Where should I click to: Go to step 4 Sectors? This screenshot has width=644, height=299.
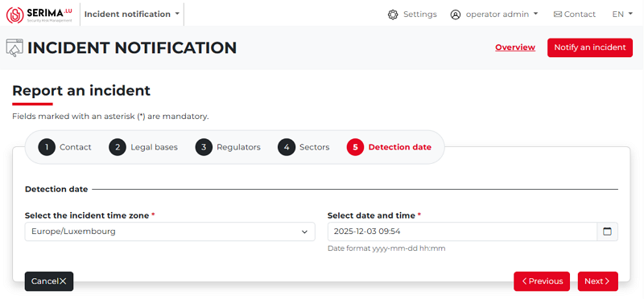click(303, 147)
